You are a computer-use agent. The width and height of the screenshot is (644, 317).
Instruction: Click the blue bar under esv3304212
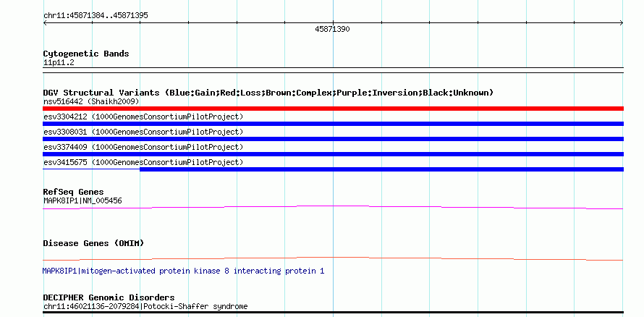[x=333, y=124]
